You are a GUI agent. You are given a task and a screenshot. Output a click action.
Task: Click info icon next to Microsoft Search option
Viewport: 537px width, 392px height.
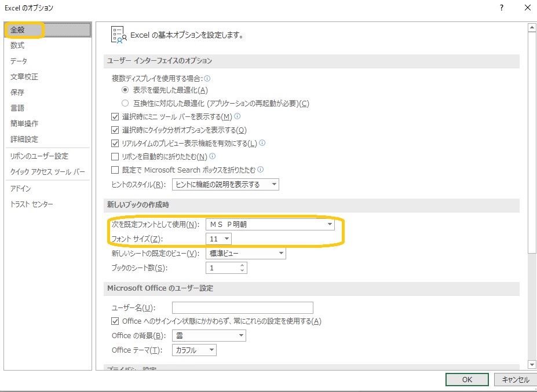261,170
